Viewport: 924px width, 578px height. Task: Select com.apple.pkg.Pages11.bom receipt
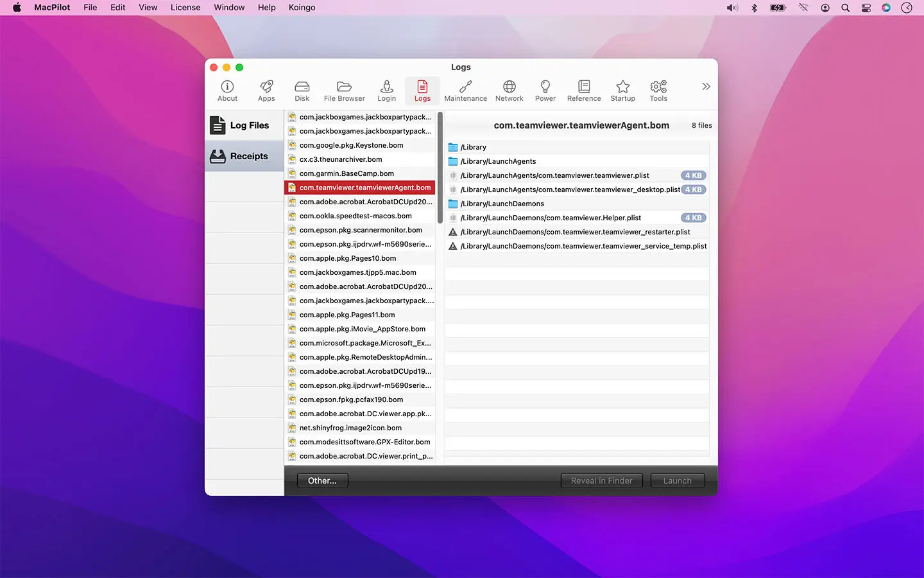pyautogui.click(x=360, y=315)
